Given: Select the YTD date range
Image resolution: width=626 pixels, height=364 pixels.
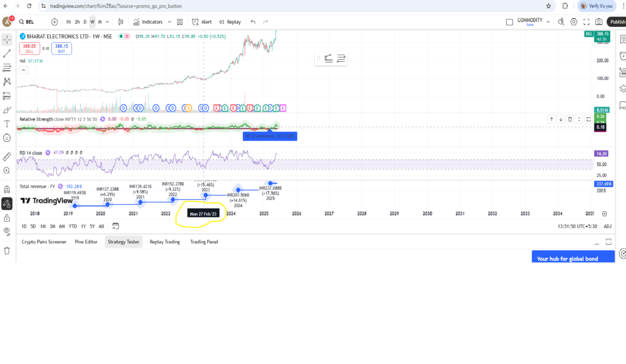Looking at the screenshot, I should 73,226.
